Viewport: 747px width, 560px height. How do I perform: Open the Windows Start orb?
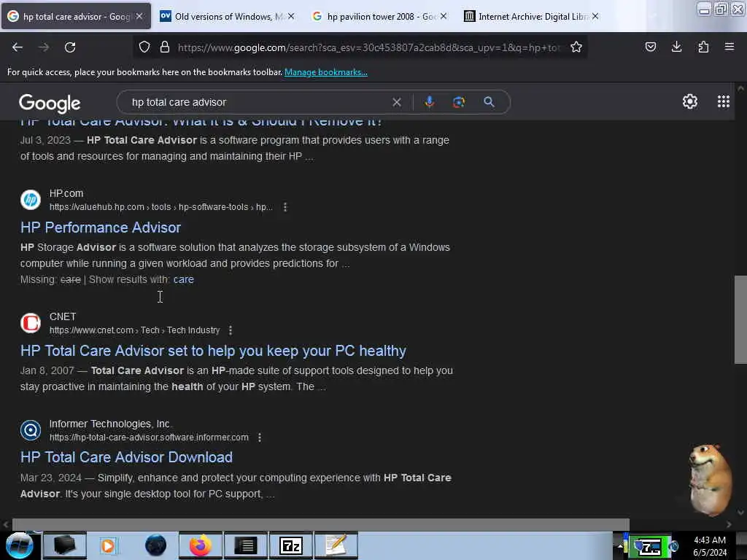point(19,545)
